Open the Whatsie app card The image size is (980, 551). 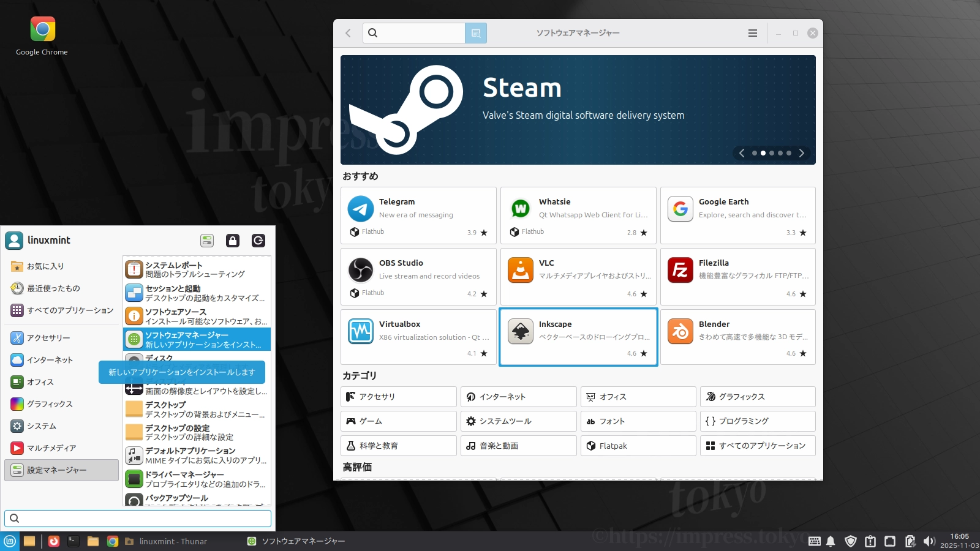[x=578, y=216]
